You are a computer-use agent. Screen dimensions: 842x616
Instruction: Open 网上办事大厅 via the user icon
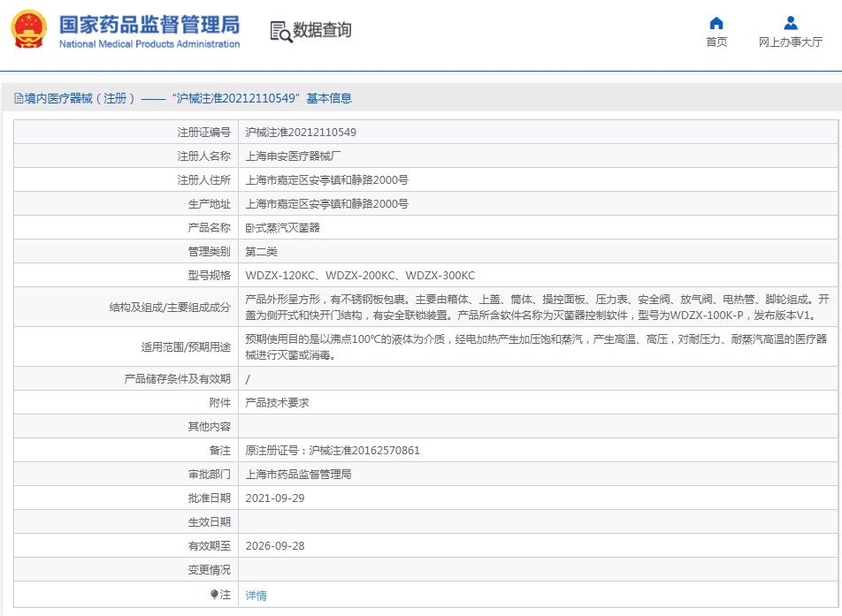click(791, 23)
